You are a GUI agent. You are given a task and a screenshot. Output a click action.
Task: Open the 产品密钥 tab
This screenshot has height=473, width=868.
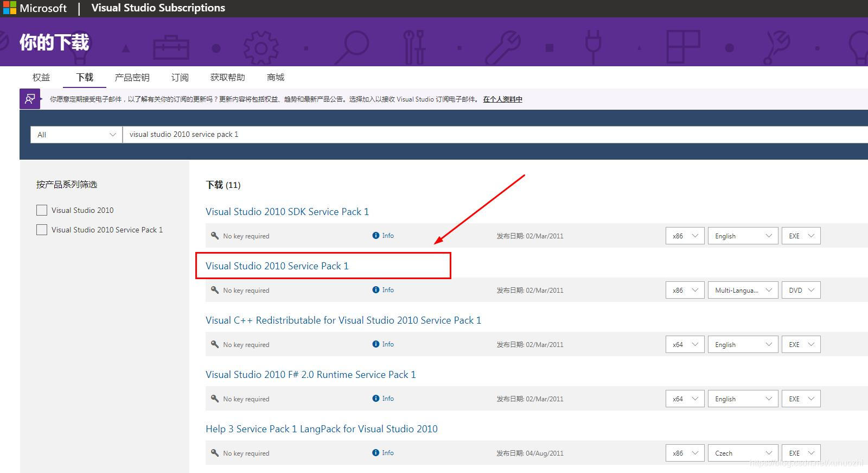coord(132,77)
